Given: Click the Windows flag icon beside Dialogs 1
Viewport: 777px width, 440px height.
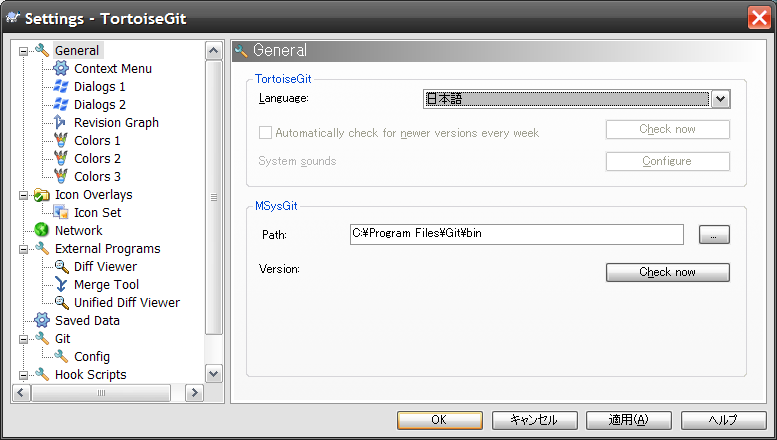Looking at the screenshot, I should 61,87.
